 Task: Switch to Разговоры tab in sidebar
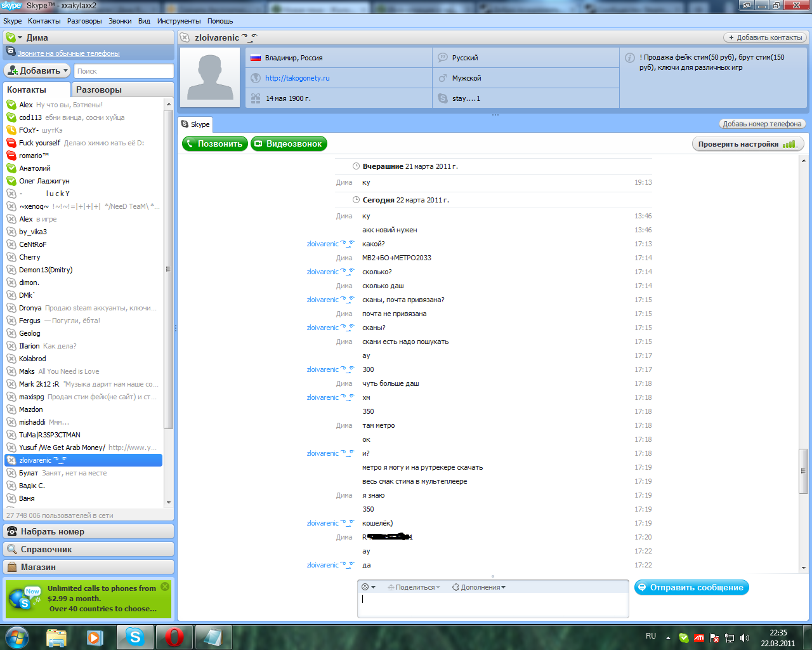(x=122, y=90)
